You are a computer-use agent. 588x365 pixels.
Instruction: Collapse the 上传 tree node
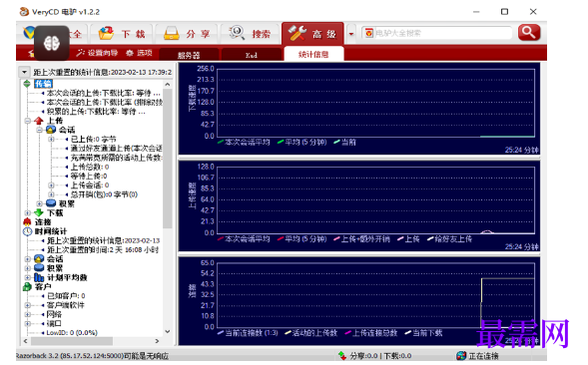pos(27,121)
